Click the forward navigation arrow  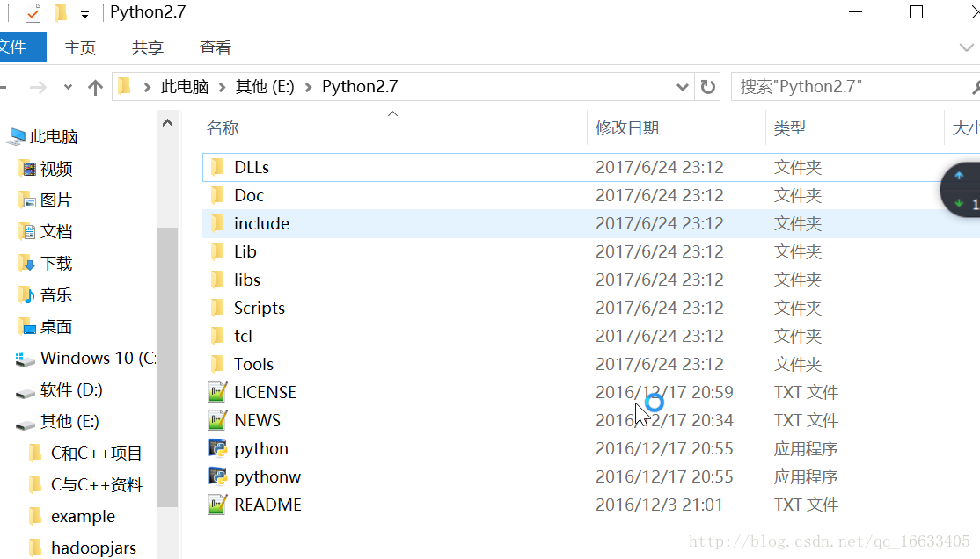[38, 87]
